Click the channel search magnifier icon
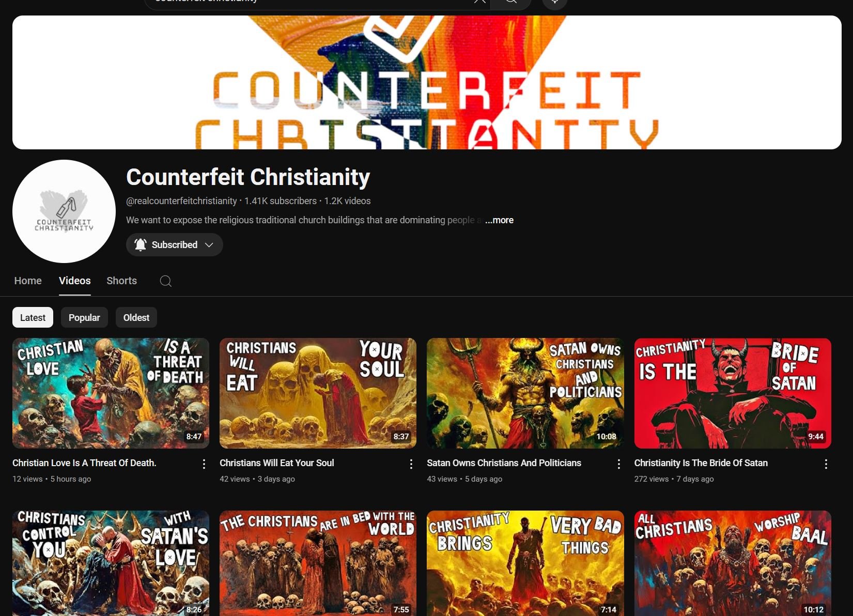This screenshot has width=853, height=616. (165, 281)
